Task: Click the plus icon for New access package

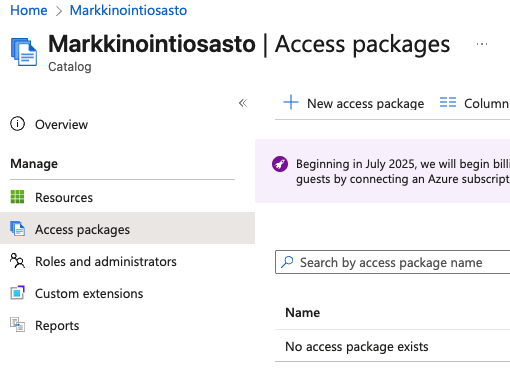Action: click(291, 102)
